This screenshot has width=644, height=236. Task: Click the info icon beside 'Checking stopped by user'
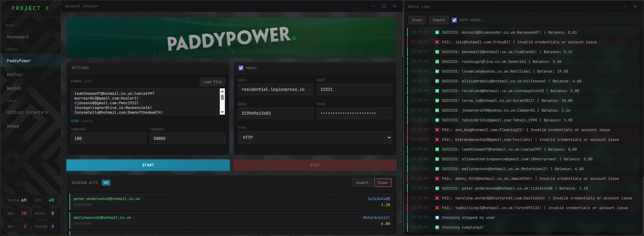pos(437,218)
